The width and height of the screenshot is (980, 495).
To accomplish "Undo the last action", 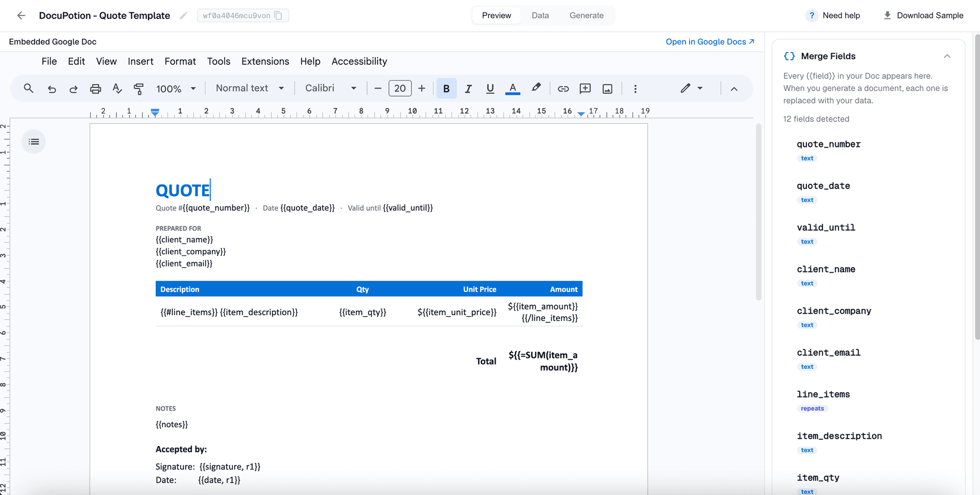I will coord(52,89).
